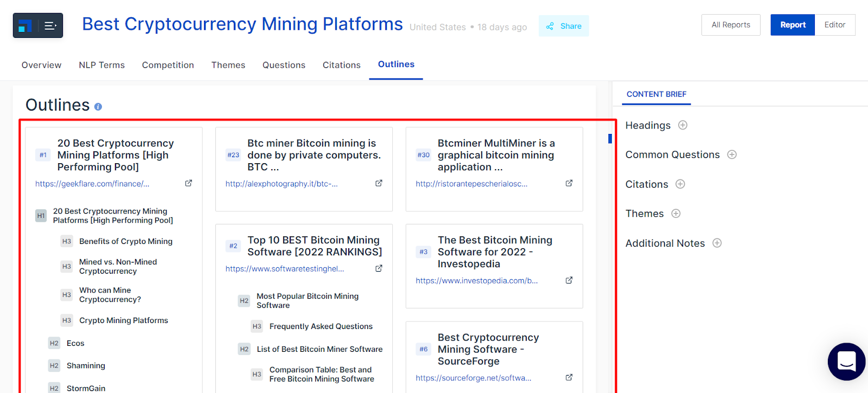Go to the Overview tab
Image resolution: width=868 pixels, height=393 pixels.
coord(41,65)
